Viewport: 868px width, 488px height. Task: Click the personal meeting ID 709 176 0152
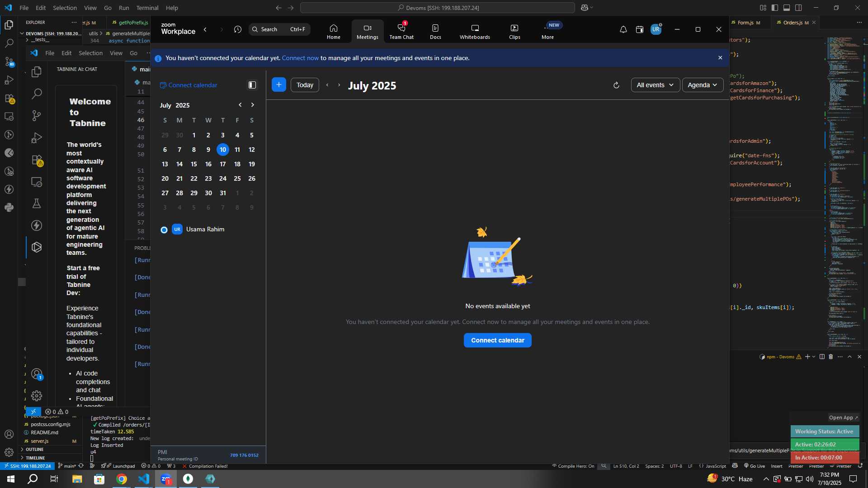[x=244, y=455]
